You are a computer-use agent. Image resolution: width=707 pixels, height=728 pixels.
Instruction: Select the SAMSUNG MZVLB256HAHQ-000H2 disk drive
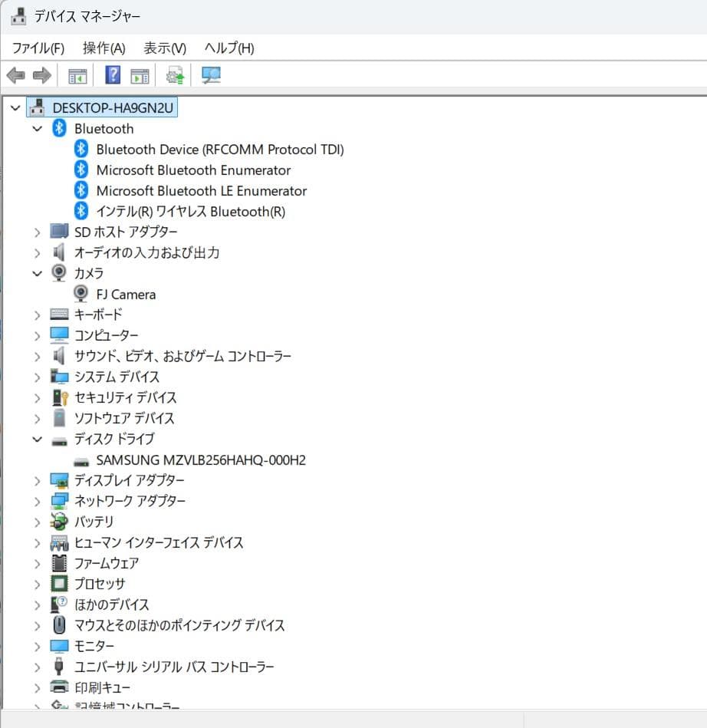(x=199, y=460)
